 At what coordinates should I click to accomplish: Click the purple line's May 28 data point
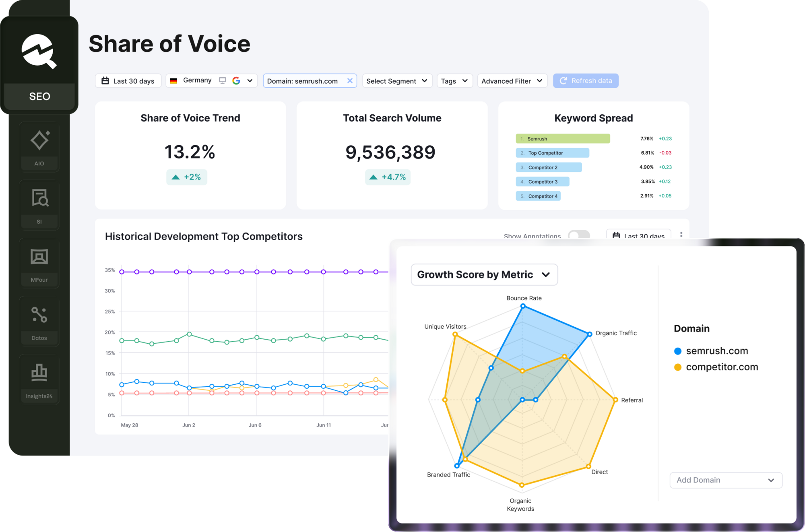point(122,272)
